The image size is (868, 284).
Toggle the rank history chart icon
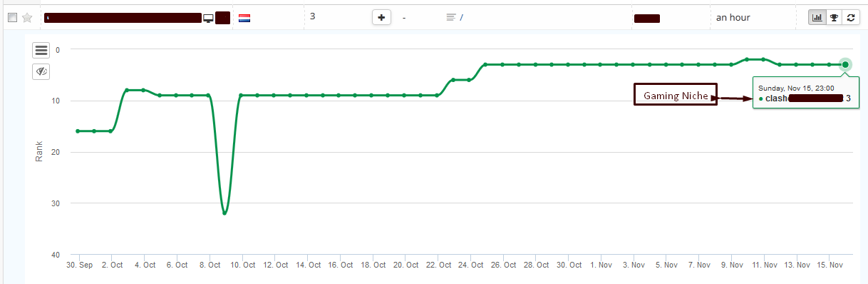coord(817,17)
